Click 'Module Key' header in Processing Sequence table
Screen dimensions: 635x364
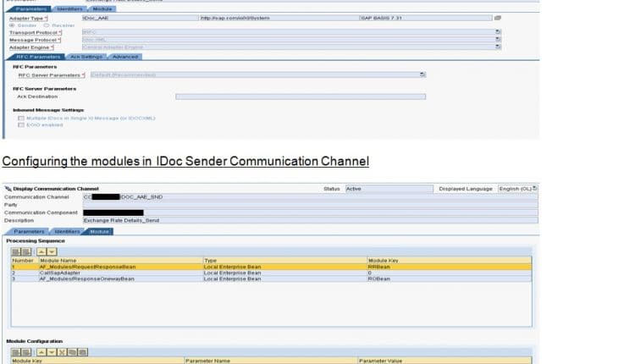450,261
